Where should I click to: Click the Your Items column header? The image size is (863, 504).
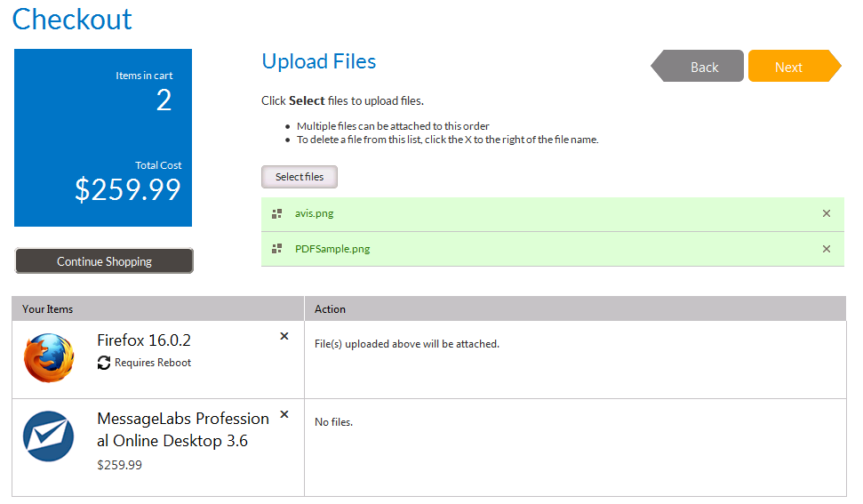(48, 309)
